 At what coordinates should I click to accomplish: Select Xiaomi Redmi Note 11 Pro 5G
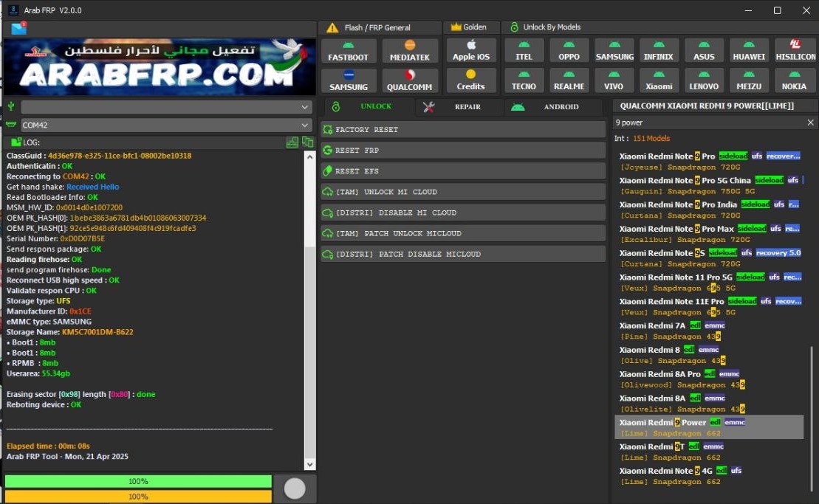pos(709,283)
